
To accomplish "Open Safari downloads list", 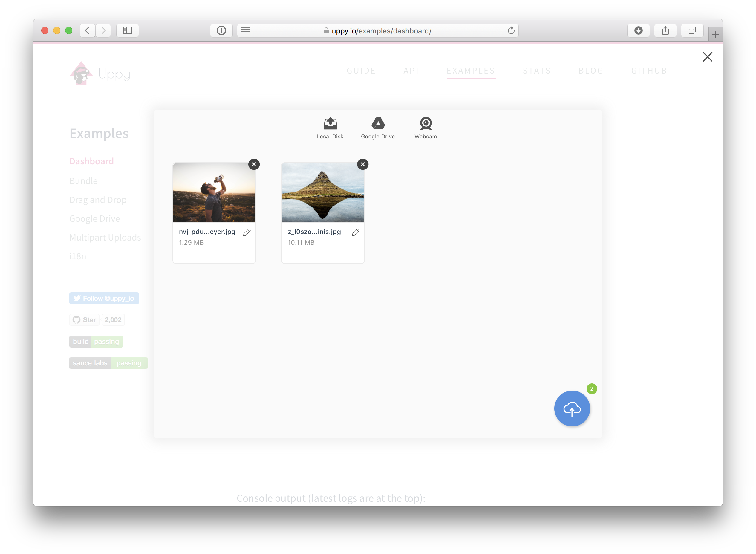I will point(638,30).
